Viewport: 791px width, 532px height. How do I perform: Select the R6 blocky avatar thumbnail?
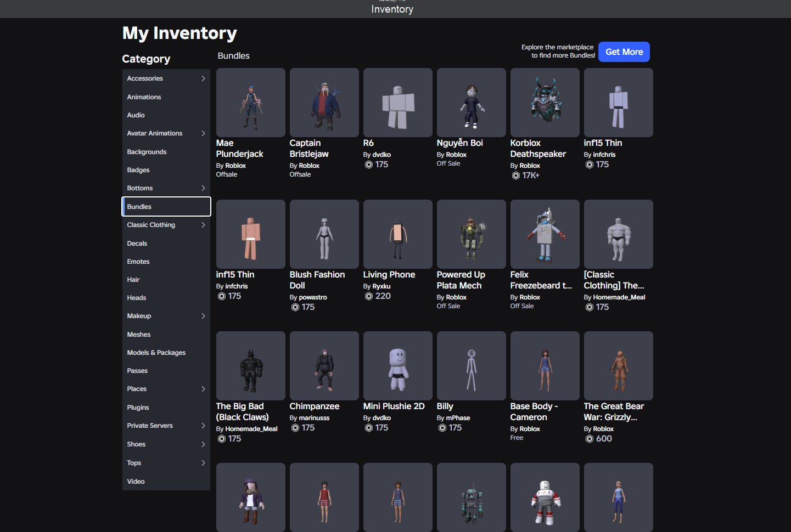(x=398, y=103)
